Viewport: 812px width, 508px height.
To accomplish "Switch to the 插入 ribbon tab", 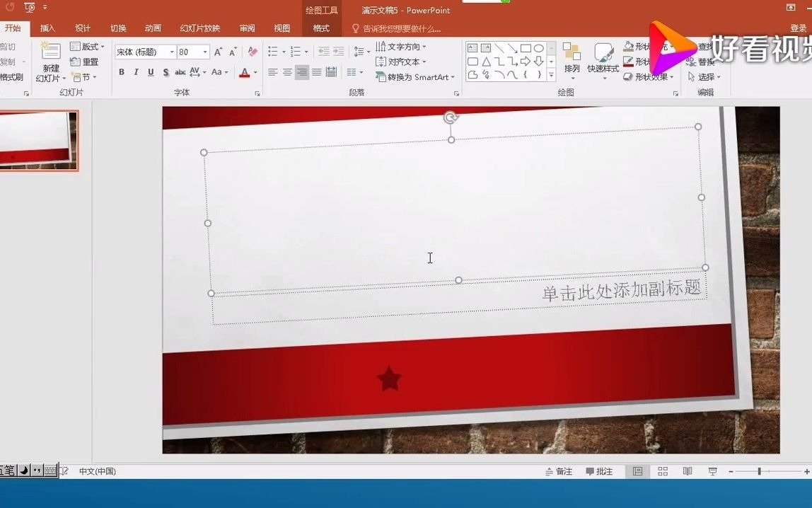I will coord(47,28).
